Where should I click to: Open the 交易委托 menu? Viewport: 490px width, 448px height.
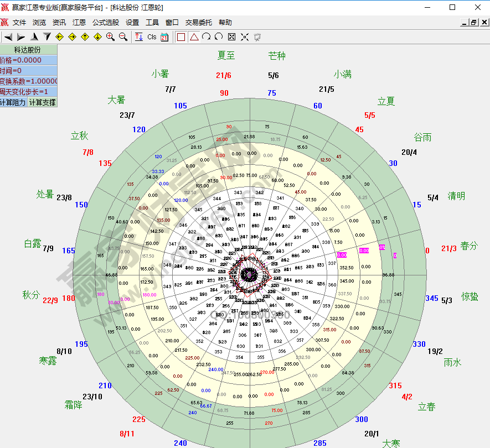[x=198, y=23]
